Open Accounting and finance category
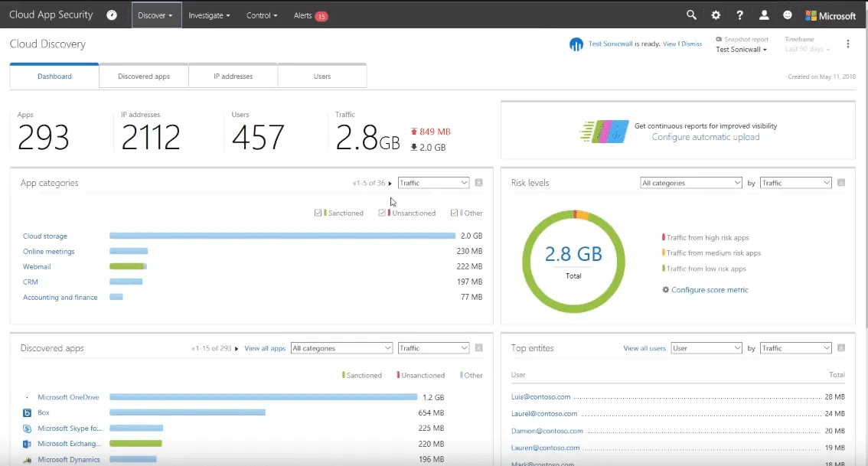The width and height of the screenshot is (868, 466). click(x=60, y=297)
